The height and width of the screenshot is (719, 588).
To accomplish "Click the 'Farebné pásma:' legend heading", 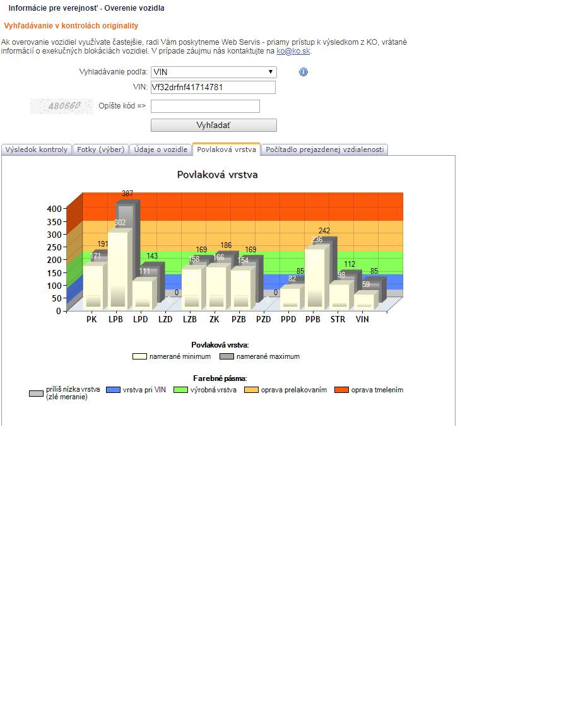I will click(220, 378).
